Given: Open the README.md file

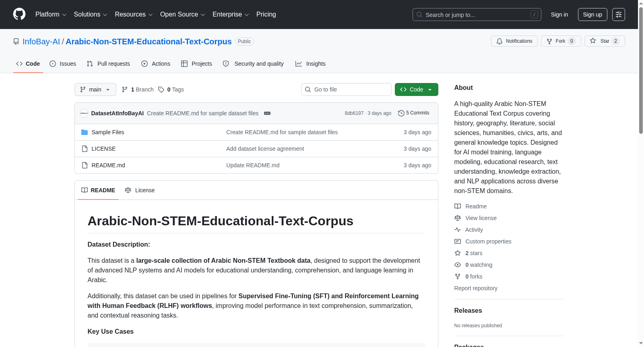Looking at the screenshot, I should click(x=108, y=165).
